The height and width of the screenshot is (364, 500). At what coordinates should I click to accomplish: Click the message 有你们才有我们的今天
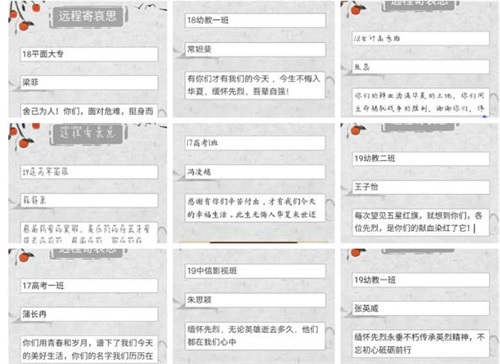pos(255,85)
